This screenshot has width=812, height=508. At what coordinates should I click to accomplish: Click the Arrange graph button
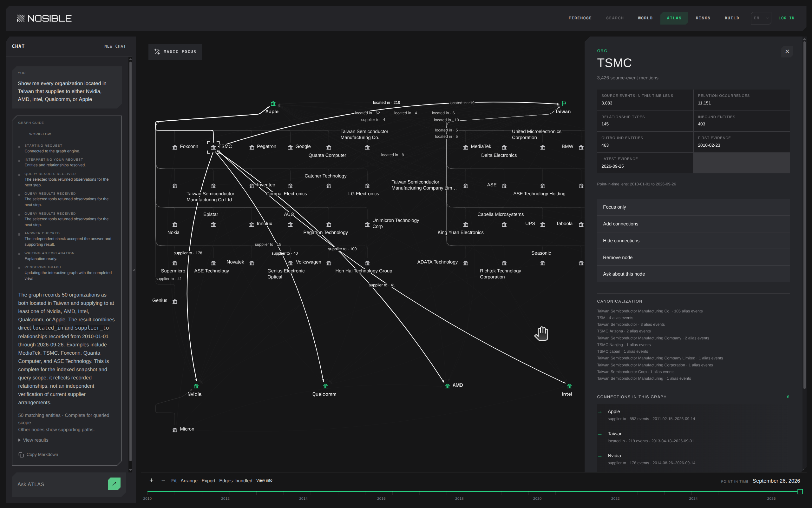189,481
